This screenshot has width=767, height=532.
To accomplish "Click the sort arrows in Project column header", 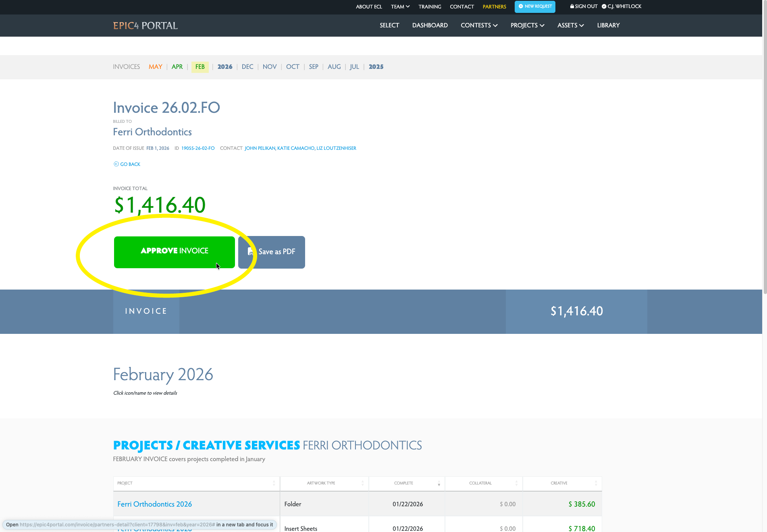I will [274, 483].
